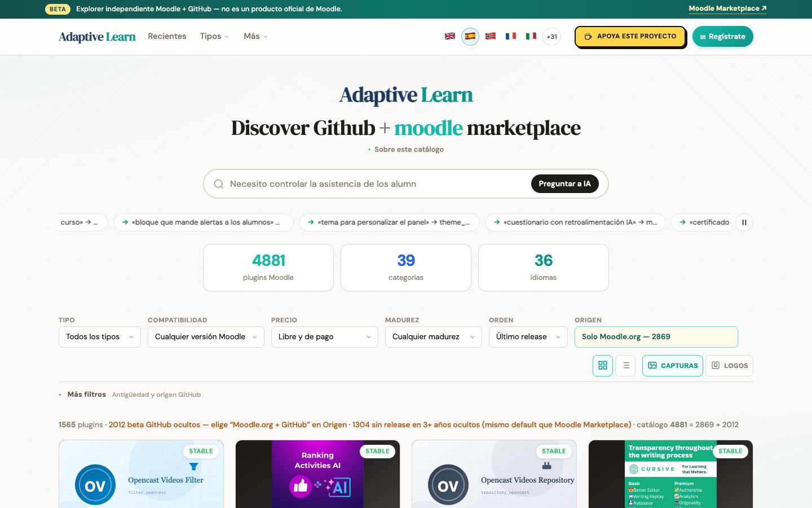Click the search magnifier icon
Viewport: 812px width, 508px height.
[x=219, y=184]
